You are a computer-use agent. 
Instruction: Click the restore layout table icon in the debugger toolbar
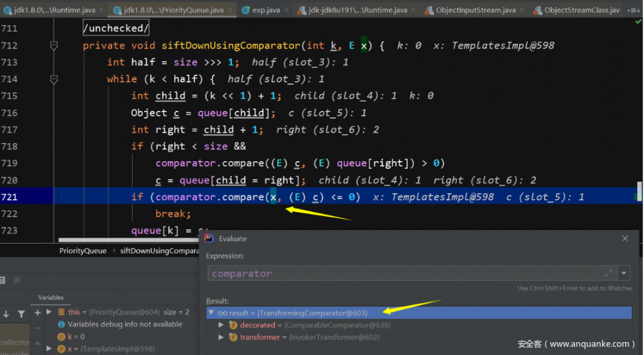[x=2, y=280]
